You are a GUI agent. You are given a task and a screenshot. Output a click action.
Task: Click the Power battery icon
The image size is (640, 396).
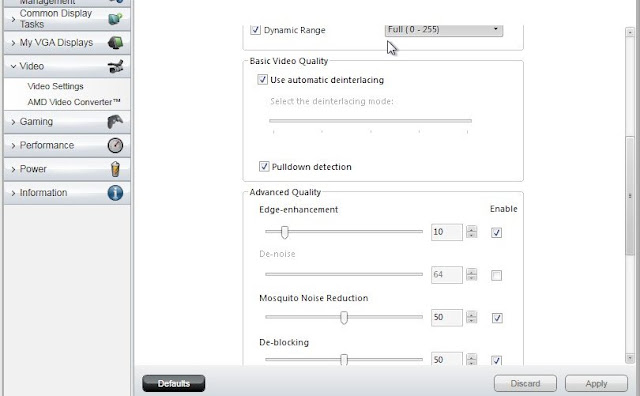116,169
